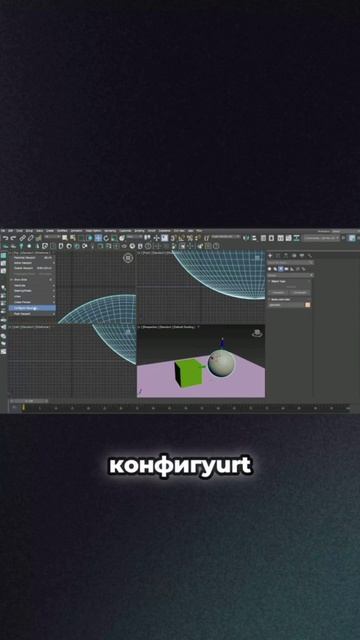Image resolution: width=360 pixels, height=640 pixels.
Task: Expand the xView submenu
Action: (33, 296)
